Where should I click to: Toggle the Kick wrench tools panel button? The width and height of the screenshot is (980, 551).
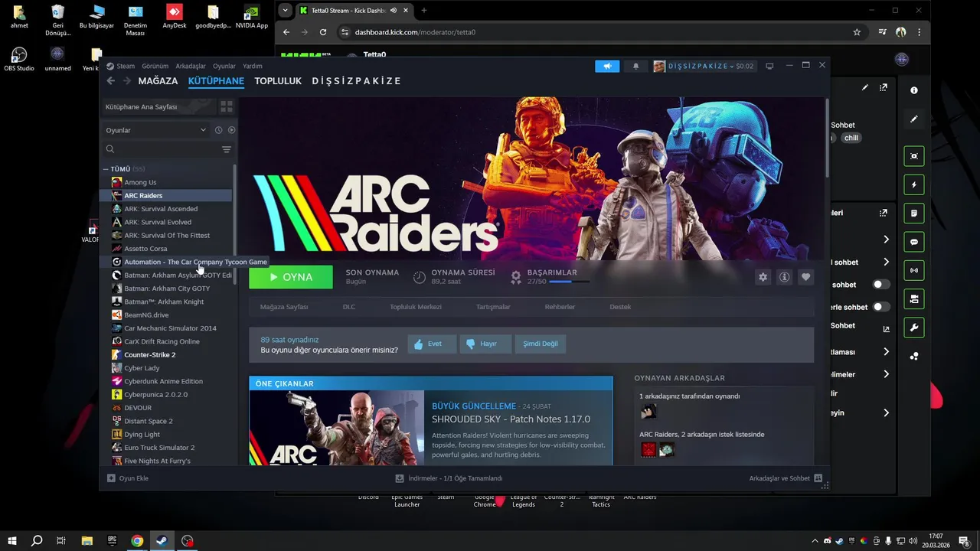tap(914, 328)
